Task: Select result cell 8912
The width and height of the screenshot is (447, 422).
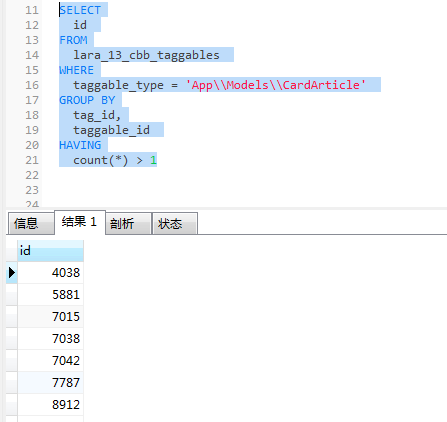Action: [50, 405]
